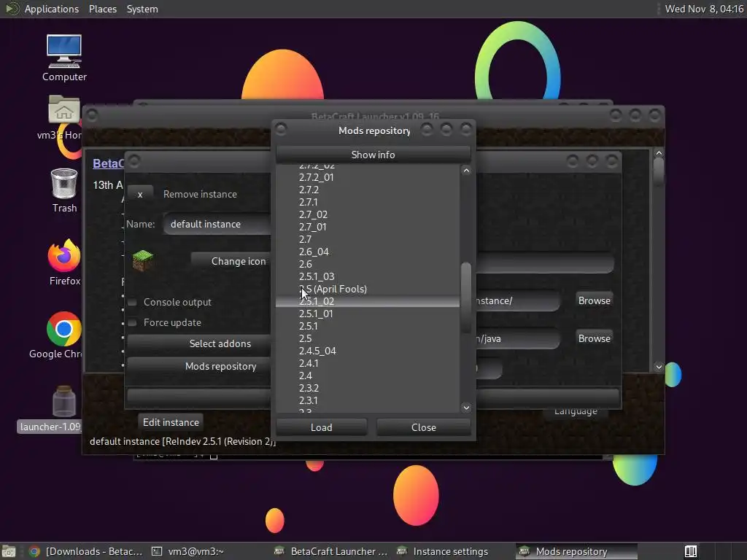
Task: Select version 2.7.2_01 in list
Action: [368, 177]
